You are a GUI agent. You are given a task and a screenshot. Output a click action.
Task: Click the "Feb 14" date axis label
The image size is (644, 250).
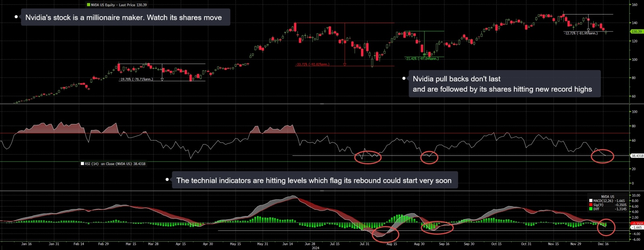click(79, 244)
